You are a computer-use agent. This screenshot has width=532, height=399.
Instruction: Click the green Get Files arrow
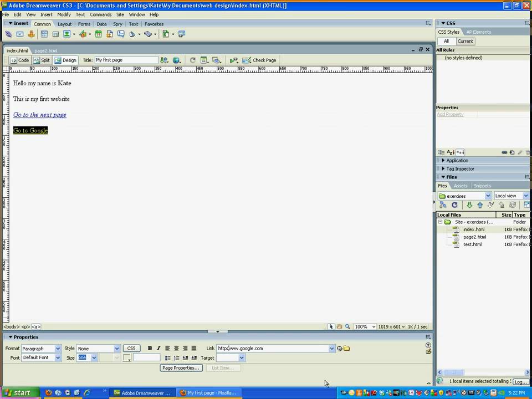coord(469,205)
